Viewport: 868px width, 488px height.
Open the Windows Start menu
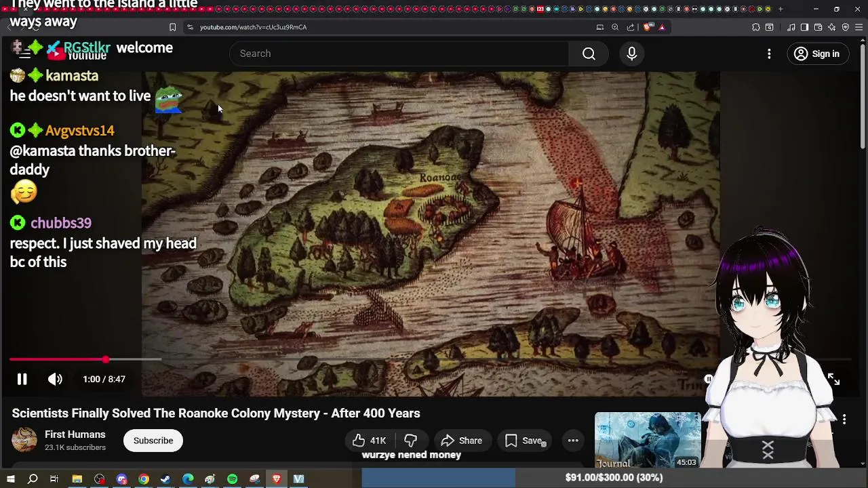[10, 479]
